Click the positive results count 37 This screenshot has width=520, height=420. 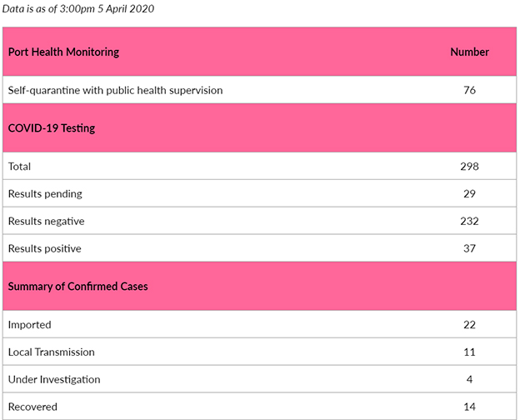pos(469,248)
